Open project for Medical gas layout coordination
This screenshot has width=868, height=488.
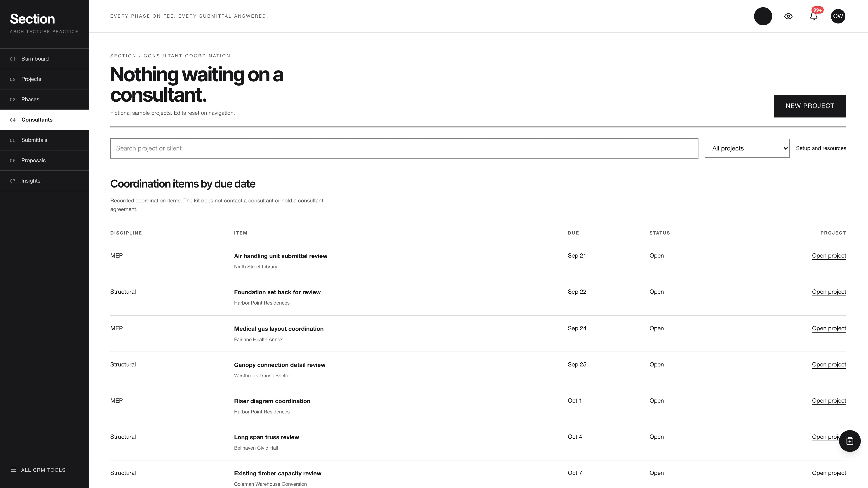(829, 328)
